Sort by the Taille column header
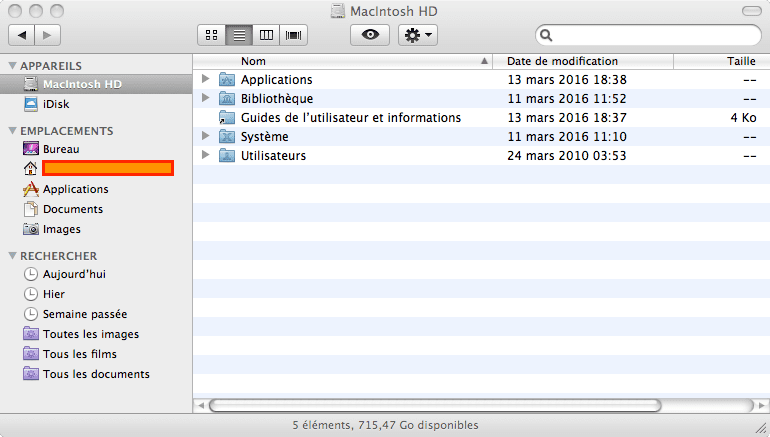770x437 pixels. tap(722, 61)
